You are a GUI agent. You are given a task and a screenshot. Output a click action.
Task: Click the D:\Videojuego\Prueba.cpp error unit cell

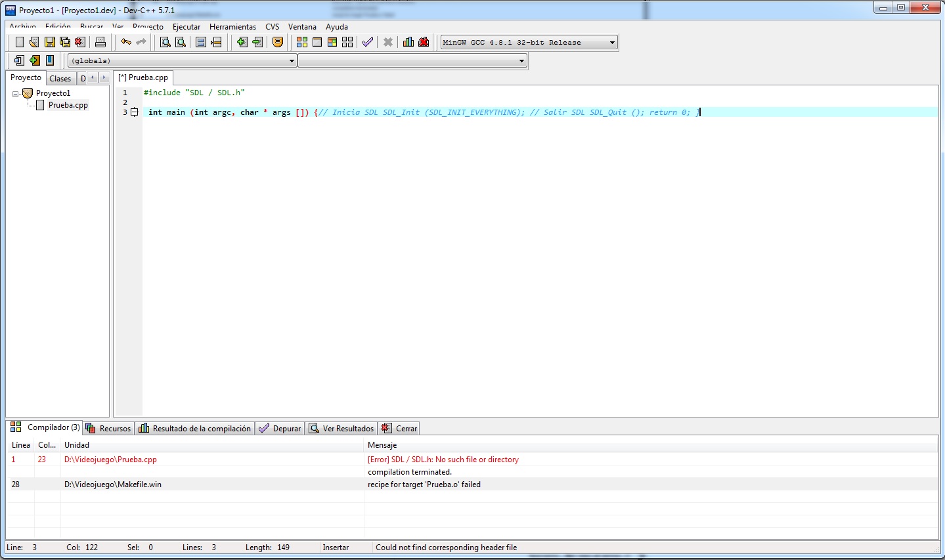[110, 460]
